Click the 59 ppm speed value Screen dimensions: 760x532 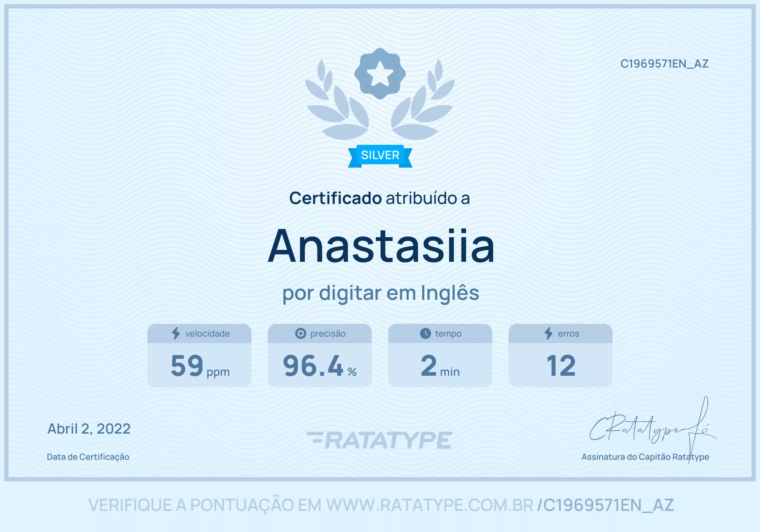coord(200,366)
